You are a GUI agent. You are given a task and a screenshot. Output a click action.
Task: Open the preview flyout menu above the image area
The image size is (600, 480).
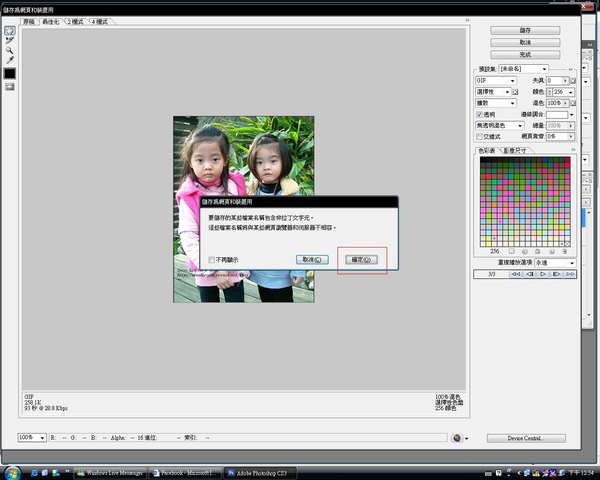(x=467, y=20)
